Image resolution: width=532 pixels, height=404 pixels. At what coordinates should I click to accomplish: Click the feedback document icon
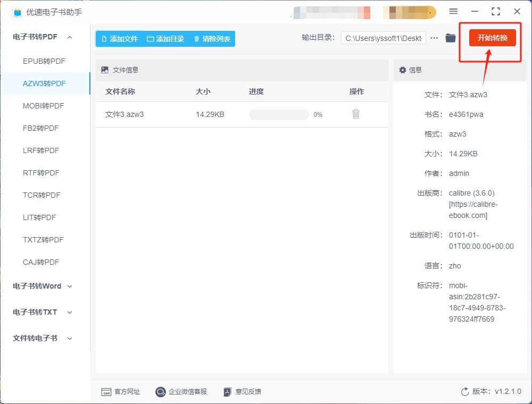coord(227,392)
